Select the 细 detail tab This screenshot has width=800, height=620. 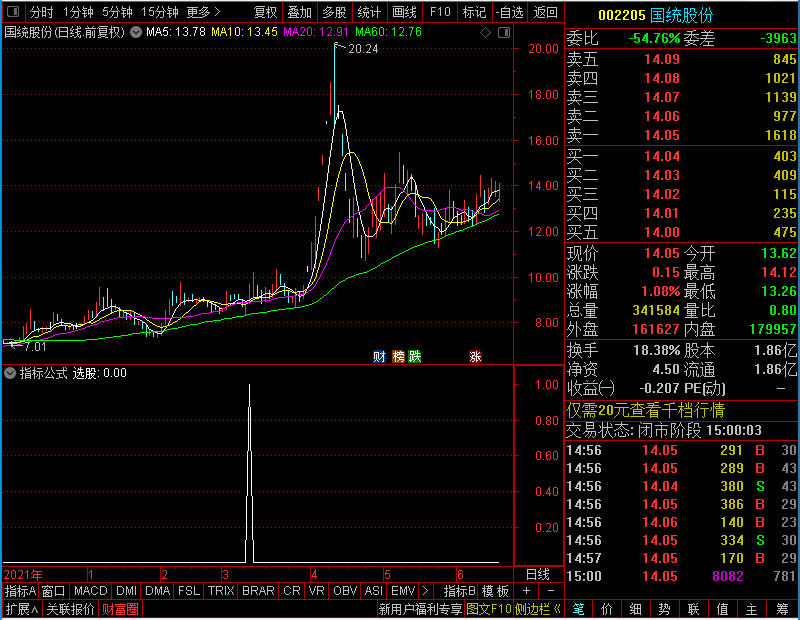(x=636, y=609)
